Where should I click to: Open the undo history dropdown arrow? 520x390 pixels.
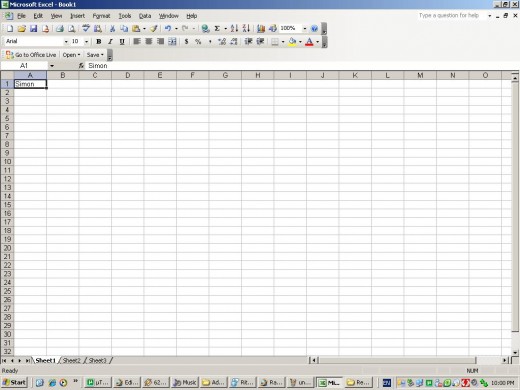[x=176, y=29]
